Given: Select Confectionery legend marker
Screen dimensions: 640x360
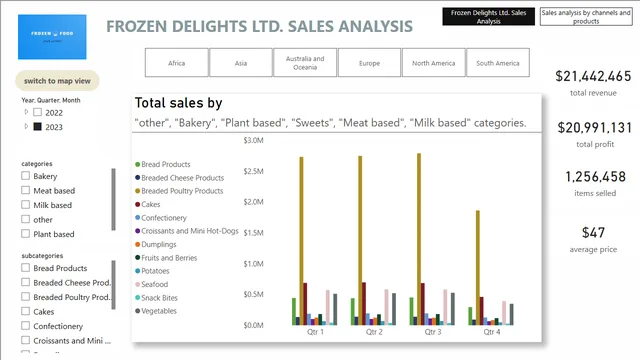Looking at the screenshot, I should 138,218.
